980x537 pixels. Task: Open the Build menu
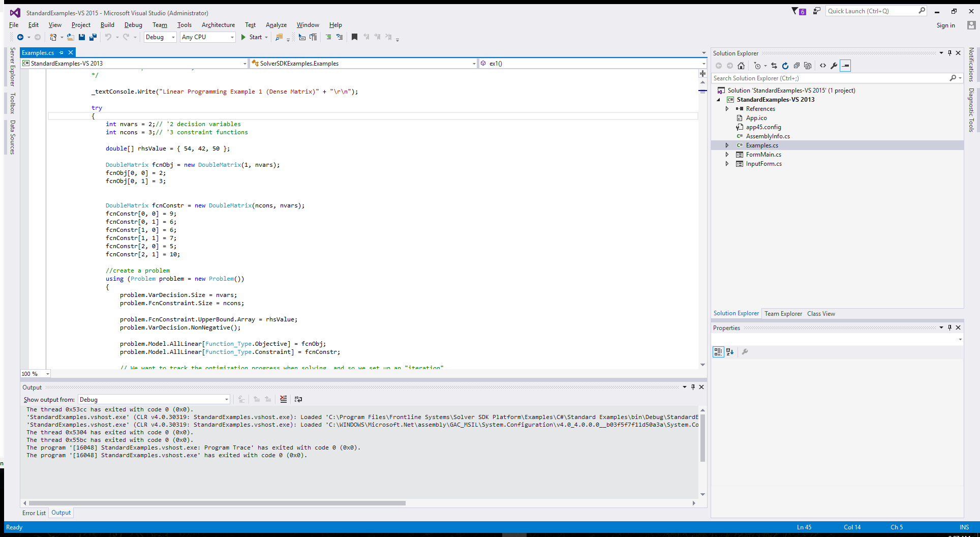(x=107, y=25)
